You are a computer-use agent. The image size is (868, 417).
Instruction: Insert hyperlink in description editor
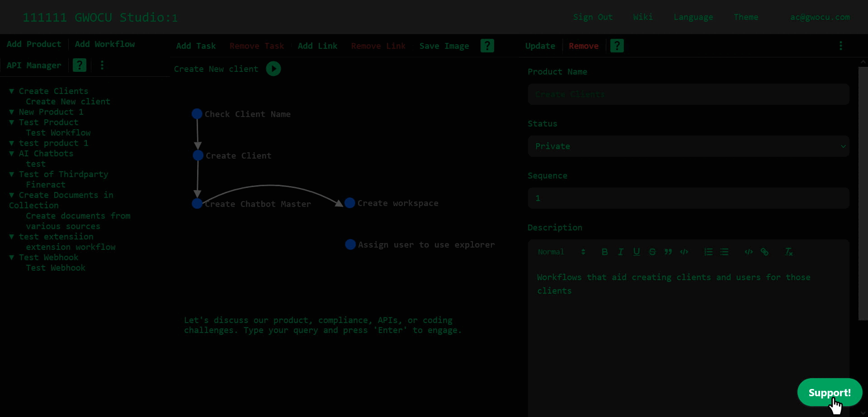tap(764, 252)
